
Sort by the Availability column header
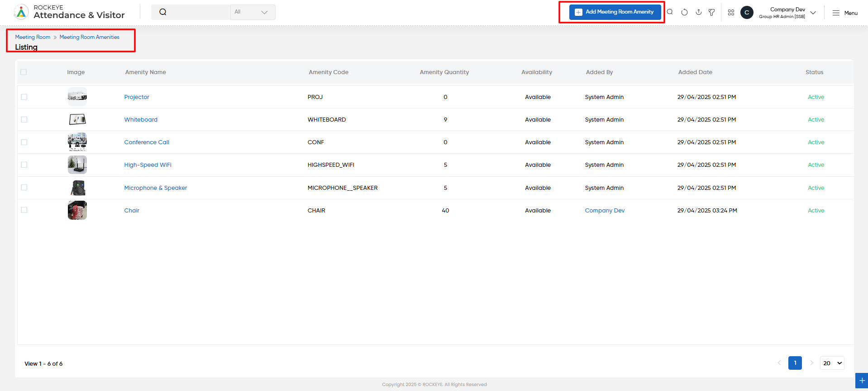point(537,72)
